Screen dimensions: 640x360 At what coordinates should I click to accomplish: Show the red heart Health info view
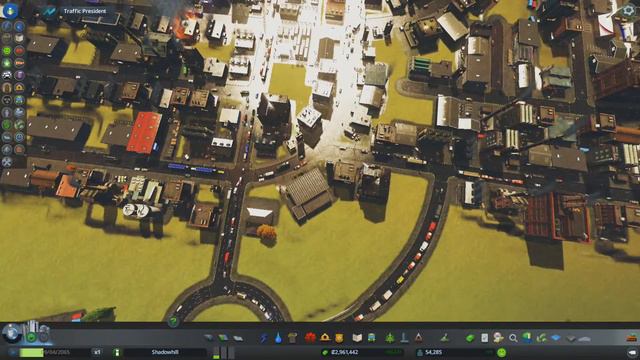click(x=19, y=51)
